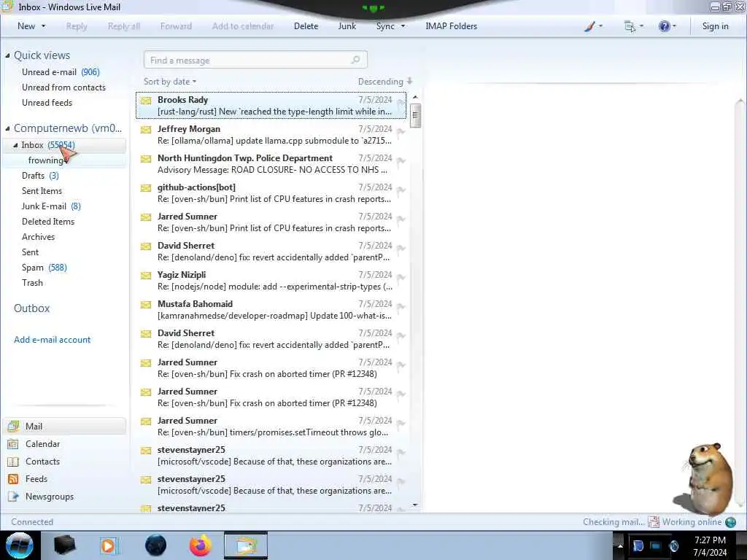Screen dimensions: 747x560
Task: Flag the Mustafa Bahomaid message
Action: click(x=400, y=307)
